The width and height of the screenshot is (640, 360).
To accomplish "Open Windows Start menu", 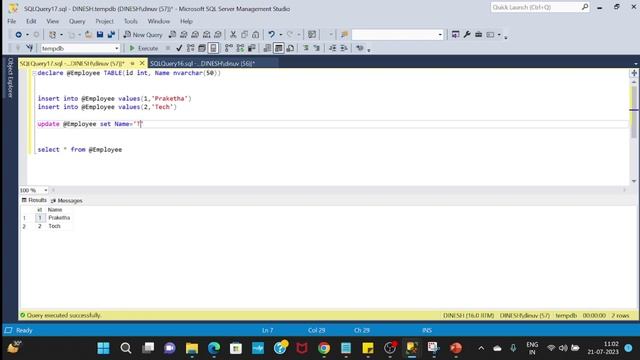I will point(103,348).
